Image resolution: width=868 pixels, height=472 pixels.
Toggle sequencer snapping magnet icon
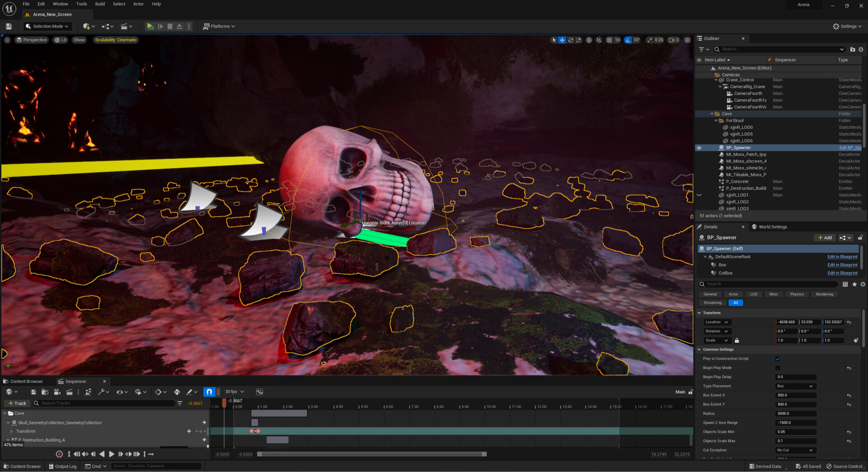pos(209,392)
